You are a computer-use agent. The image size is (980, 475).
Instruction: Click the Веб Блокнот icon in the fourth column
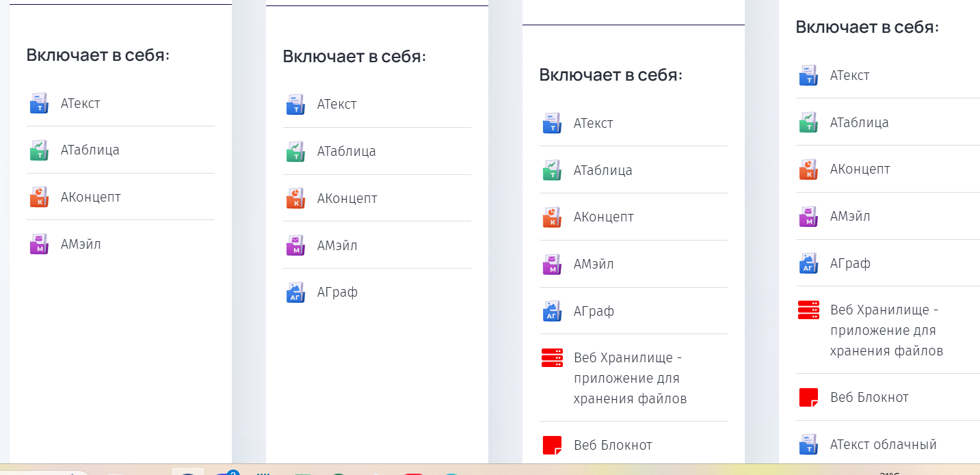(808, 397)
